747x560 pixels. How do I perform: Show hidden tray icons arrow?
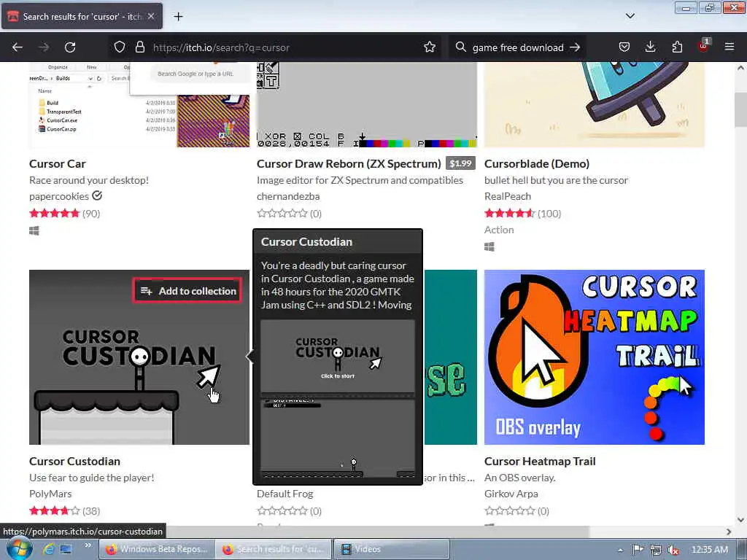tap(620, 550)
